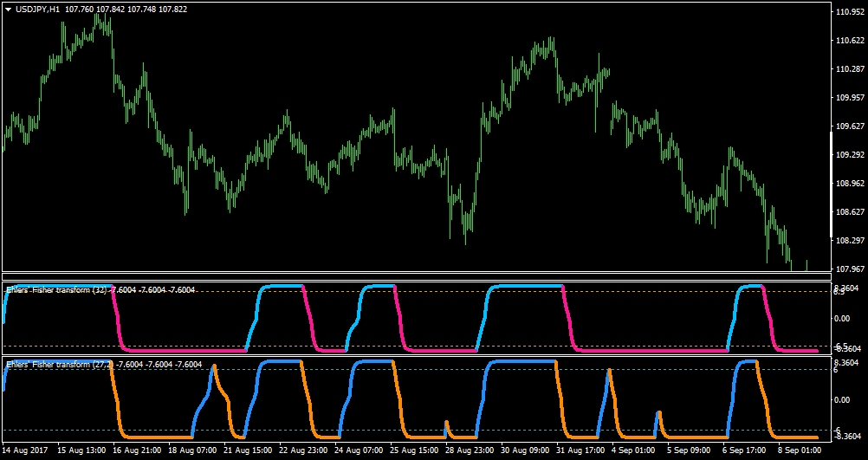
Task: Click the 108.297 price on the scale
Action: click(x=851, y=240)
